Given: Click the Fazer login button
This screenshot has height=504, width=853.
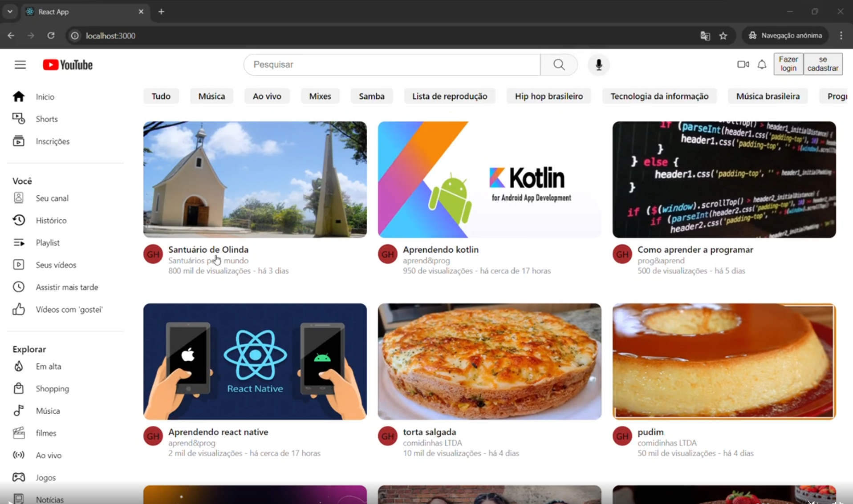Looking at the screenshot, I should pyautogui.click(x=788, y=64).
